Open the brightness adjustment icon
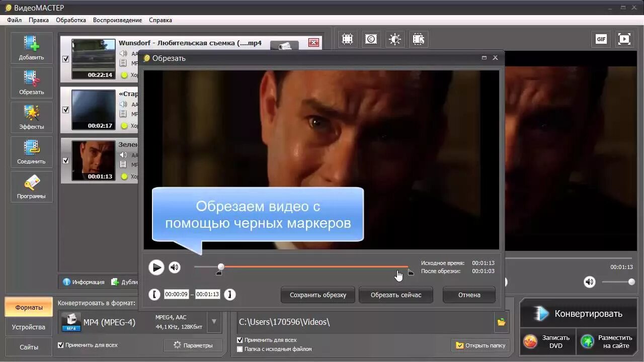This screenshot has width=644, height=362. [x=395, y=39]
